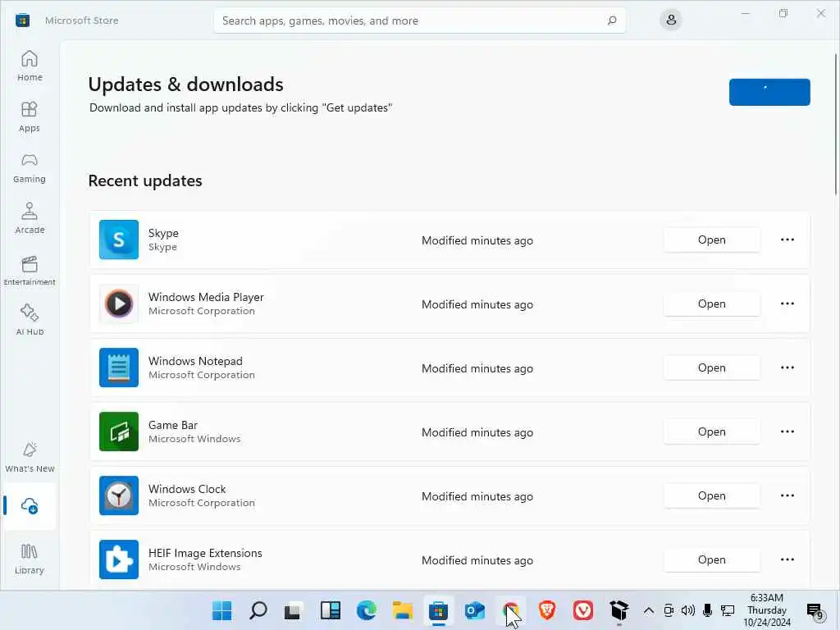The width and height of the screenshot is (840, 630).
Task: Open the user account profile icon
Action: 671,21
